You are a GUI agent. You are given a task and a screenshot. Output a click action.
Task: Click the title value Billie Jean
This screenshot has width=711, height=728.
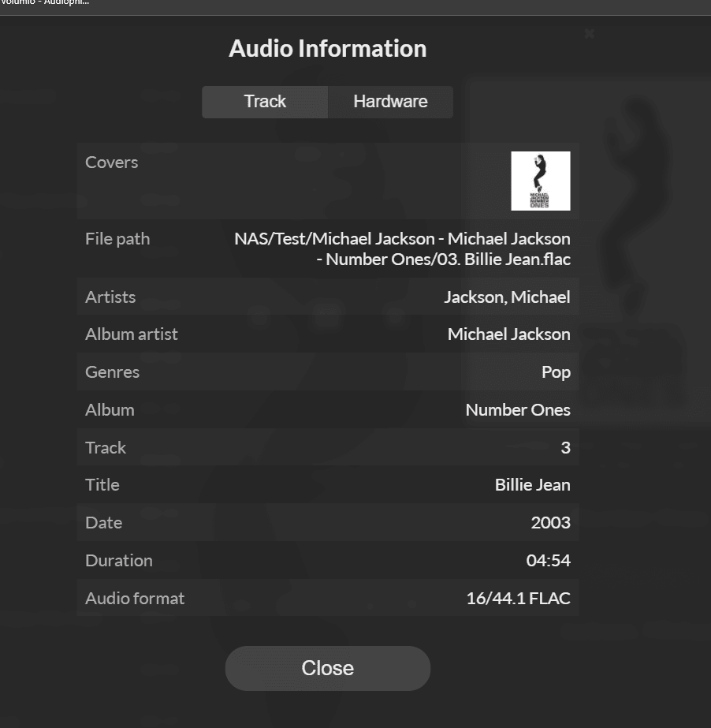coord(533,485)
